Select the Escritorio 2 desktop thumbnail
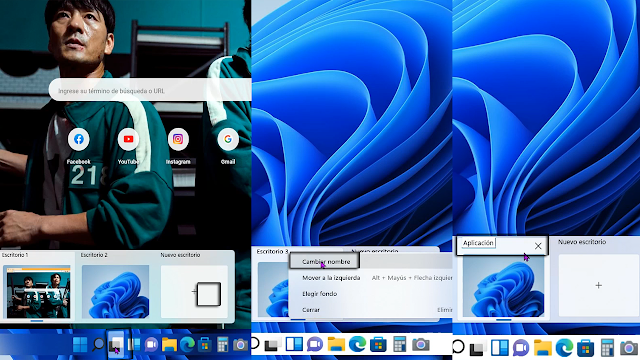 tap(116, 291)
